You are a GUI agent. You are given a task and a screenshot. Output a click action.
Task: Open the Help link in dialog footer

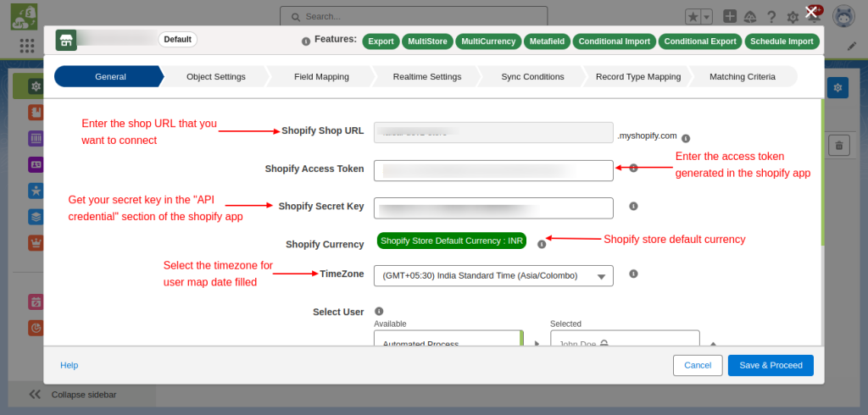pos(70,365)
